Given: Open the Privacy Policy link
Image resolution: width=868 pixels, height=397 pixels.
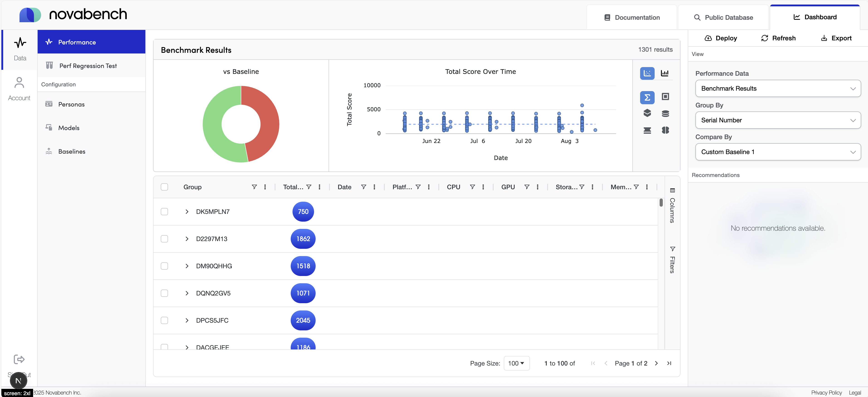Looking at the screenshot, I should coord(826,393).
